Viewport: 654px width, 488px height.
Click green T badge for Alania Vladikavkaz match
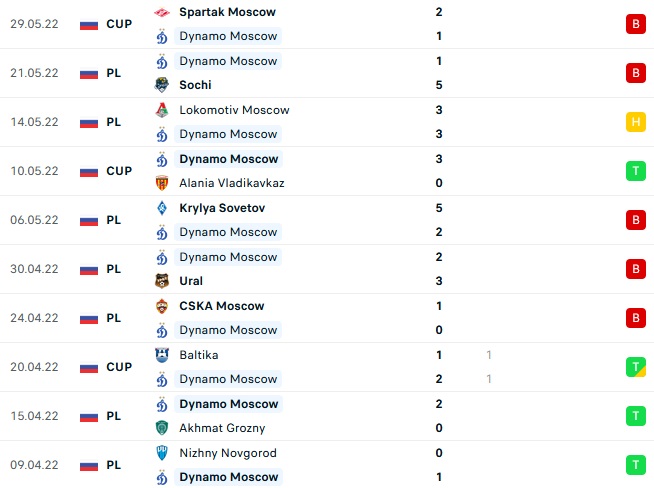tap(634, 171)
